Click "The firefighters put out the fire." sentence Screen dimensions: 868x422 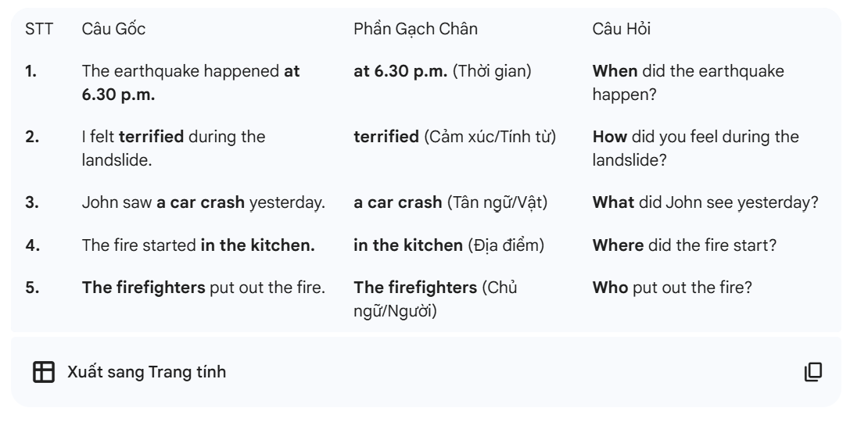203,287
